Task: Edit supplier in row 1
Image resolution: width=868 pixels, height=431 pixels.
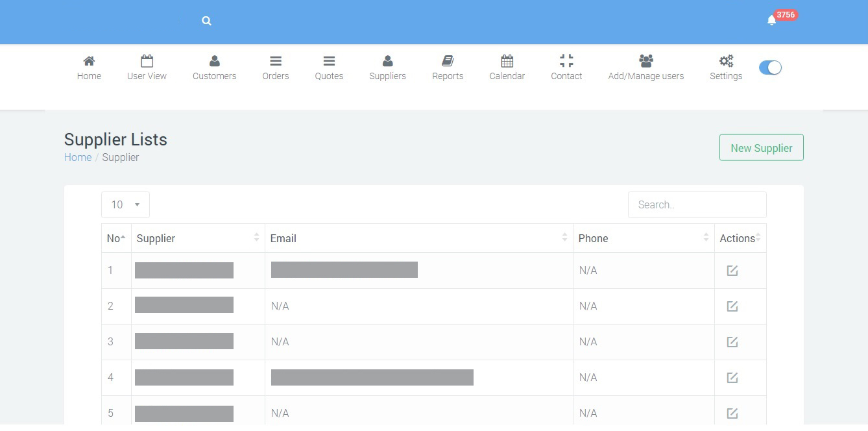Action: [x=732, y=271]
